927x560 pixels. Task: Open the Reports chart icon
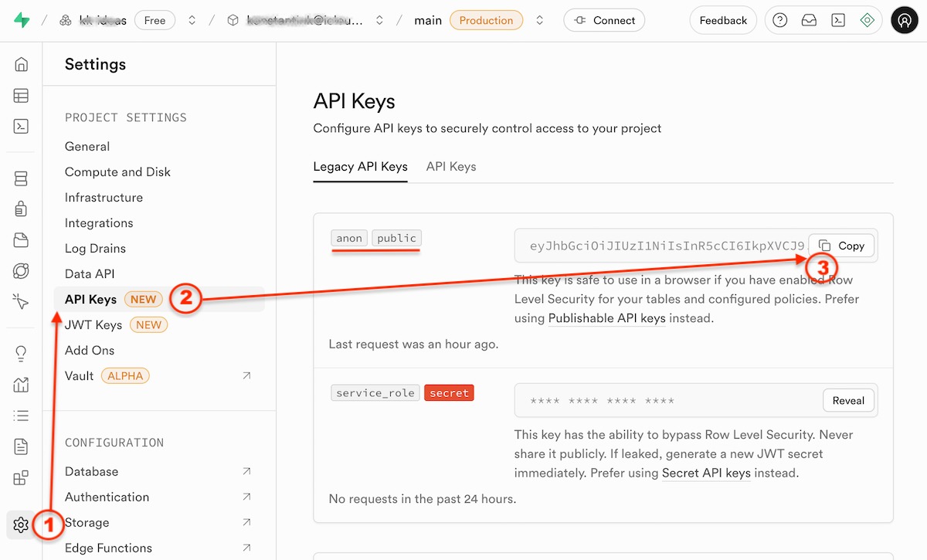tap(20, 384)
